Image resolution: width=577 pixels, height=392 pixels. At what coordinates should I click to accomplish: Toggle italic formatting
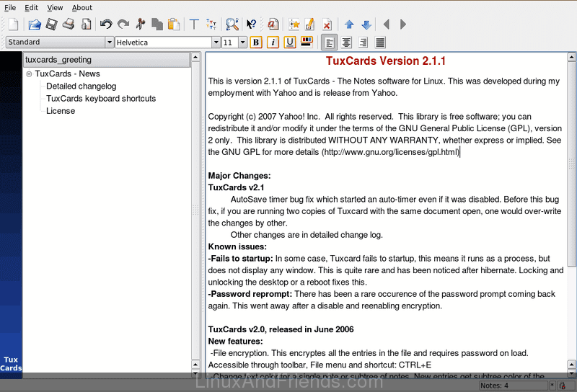click(x=273, y=43)
